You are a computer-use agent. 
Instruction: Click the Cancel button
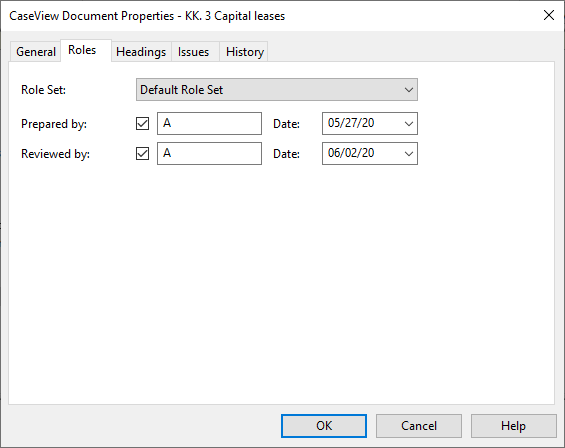[419, 426]
